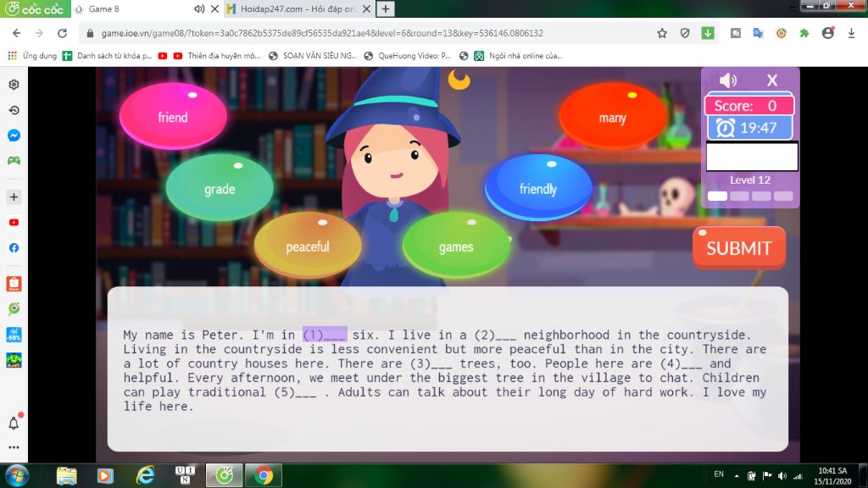The image size is (868, 488).
Task: Open the translate extension icon
Action: [x=759, y=33]
